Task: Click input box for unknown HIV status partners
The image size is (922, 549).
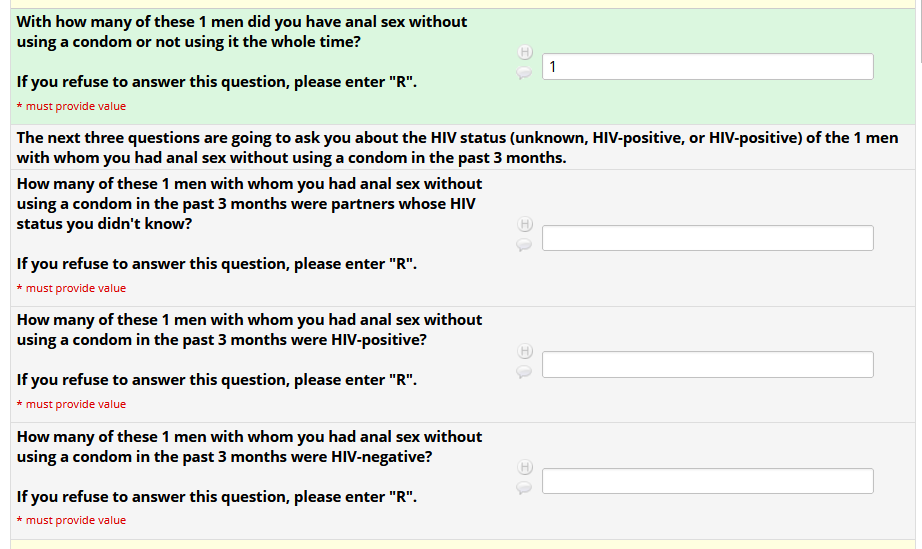Action: pos(707,238)
